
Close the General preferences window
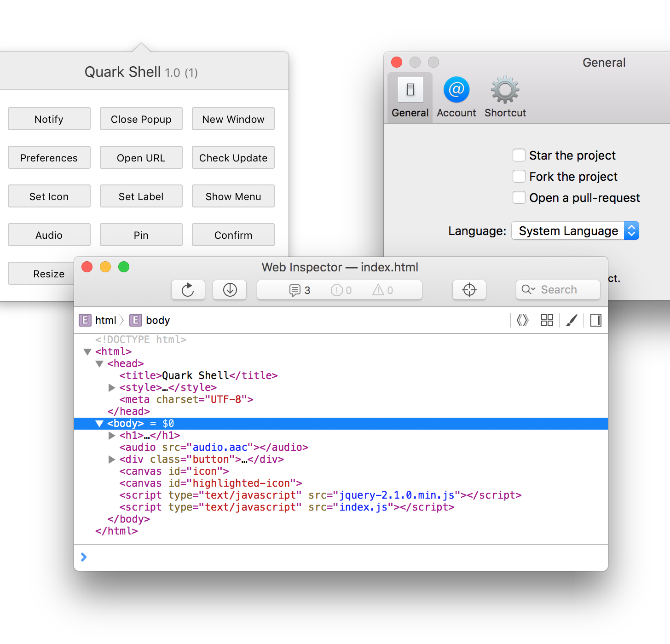tap(397, 62)
